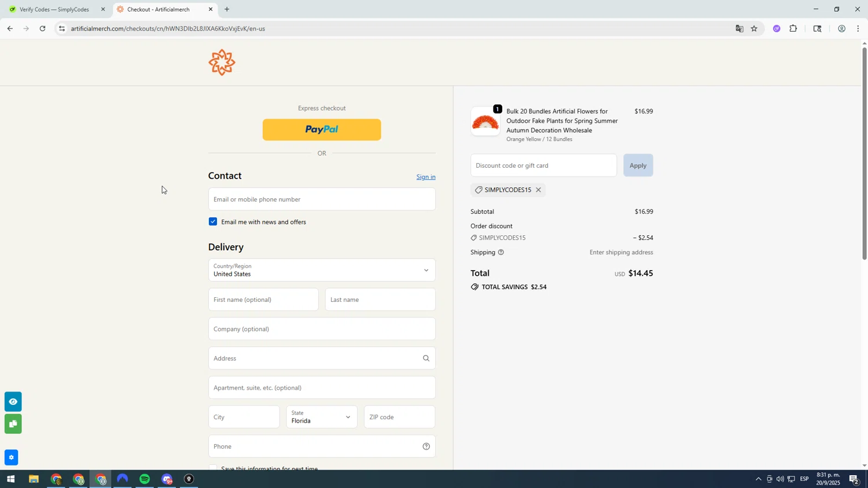Open phone number help question mark
The width and height of the screenshot is (868, 488).
click(x=426, y=446)
